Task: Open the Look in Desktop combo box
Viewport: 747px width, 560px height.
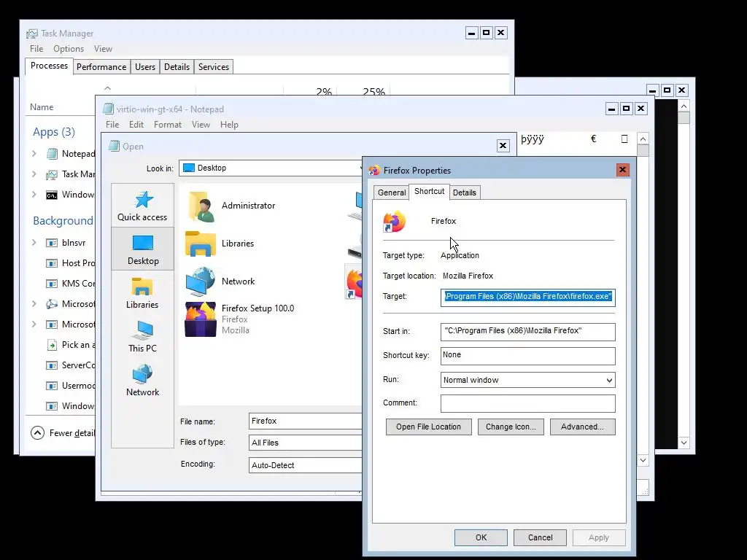Action: (x=270, y=168)
